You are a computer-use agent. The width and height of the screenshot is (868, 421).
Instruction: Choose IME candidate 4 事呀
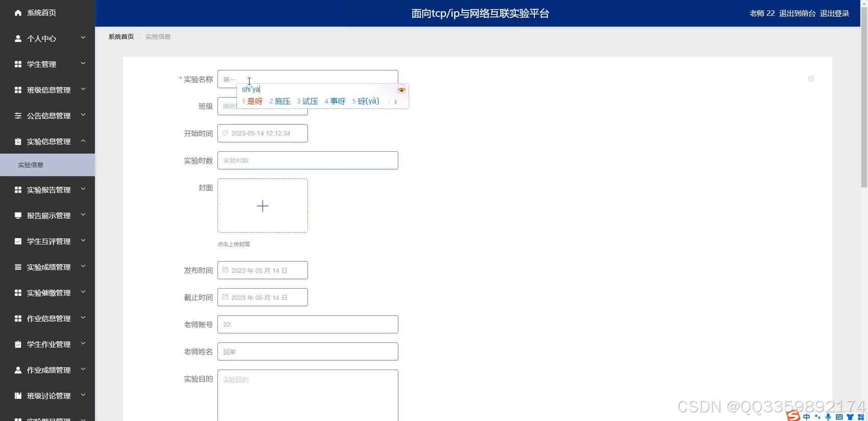(x=335, y=101)
